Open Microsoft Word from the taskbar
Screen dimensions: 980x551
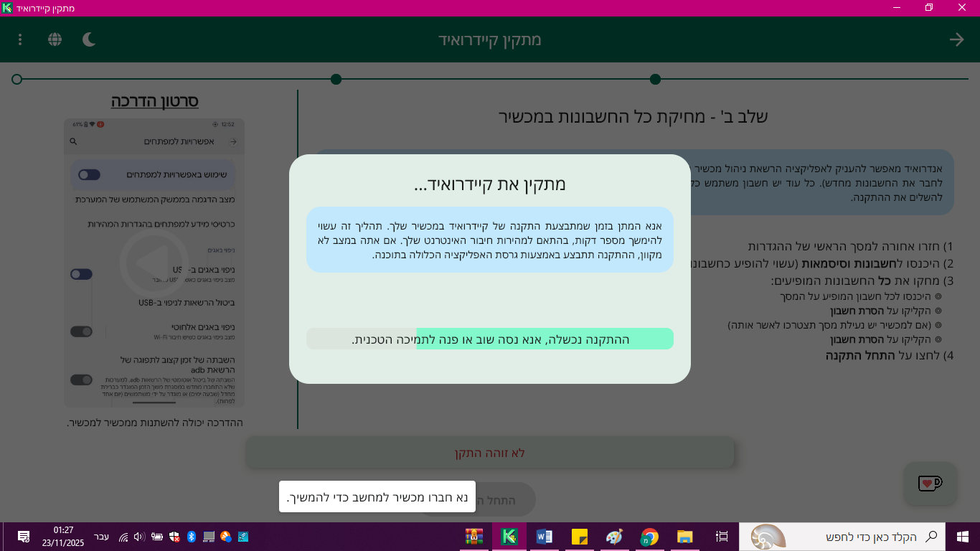[544, 537]
